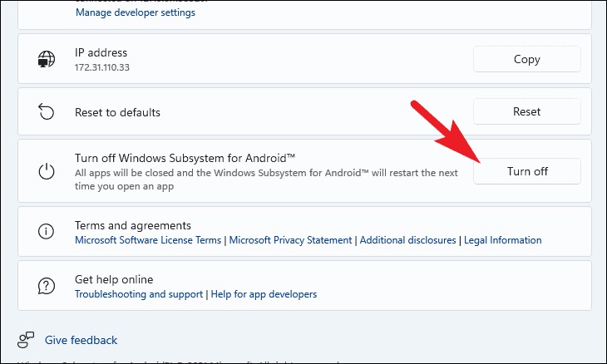Viewport: 607px width, 364px height.
Task: View Additional disclosures link
Action: tap(408, 240)
